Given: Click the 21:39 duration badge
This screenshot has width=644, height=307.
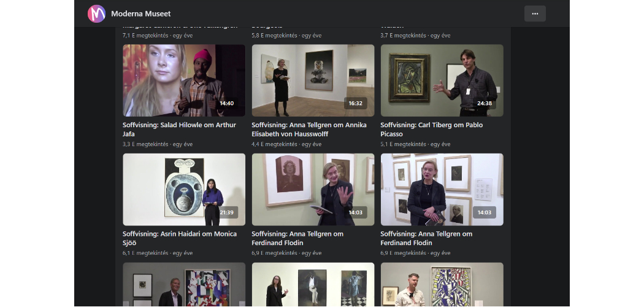Looking at the screenshot, I should tap(226, 212).
